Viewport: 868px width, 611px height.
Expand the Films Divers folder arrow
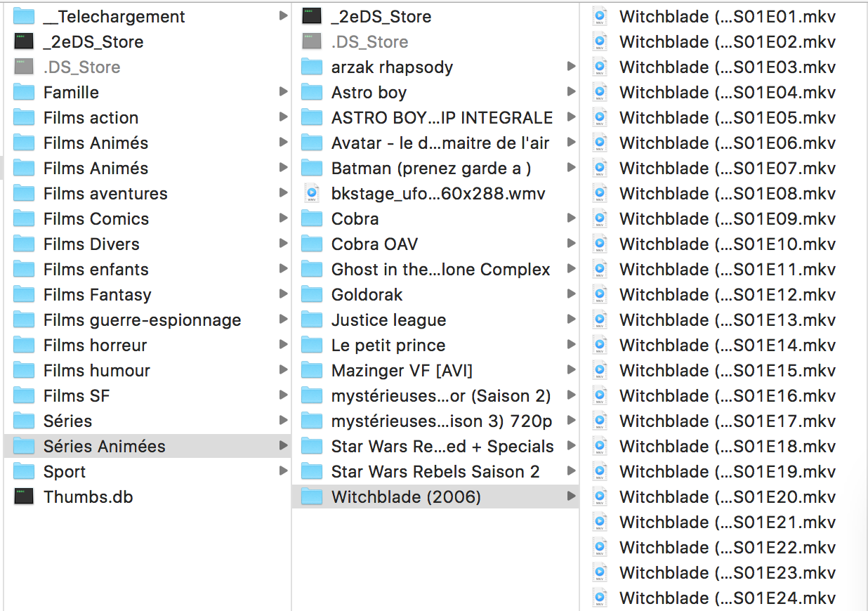click(x=283, y=243)
